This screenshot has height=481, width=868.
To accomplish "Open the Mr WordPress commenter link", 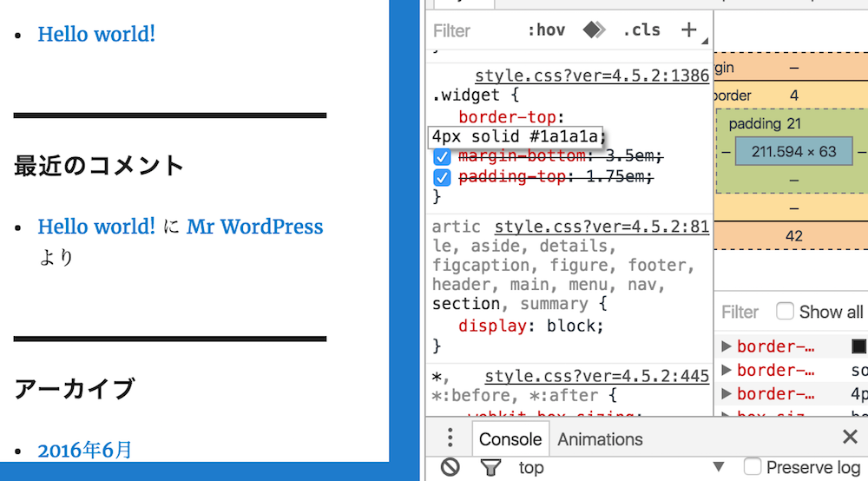I will click(x=254, y=227).
